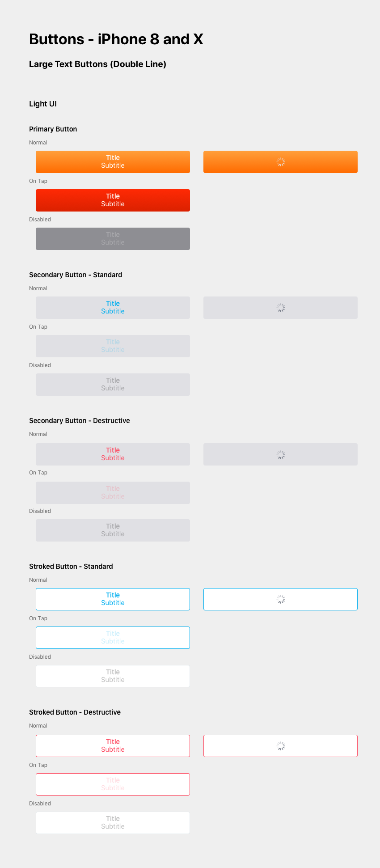Click the red-outlined Stroked Destructive normal button

[x=113, y=746]
